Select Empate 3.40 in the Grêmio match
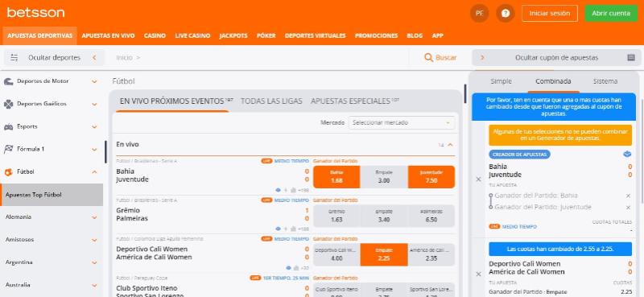 coord(384,216)
